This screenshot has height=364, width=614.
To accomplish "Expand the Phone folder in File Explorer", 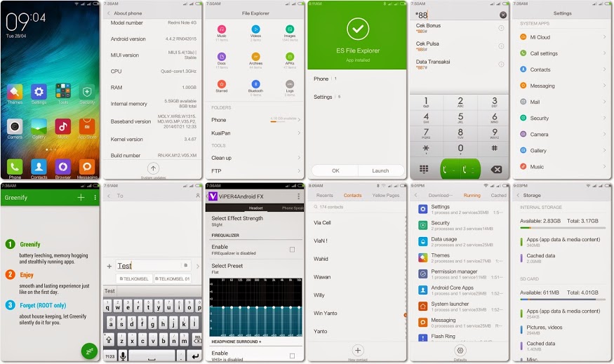I will coord(255,120).
